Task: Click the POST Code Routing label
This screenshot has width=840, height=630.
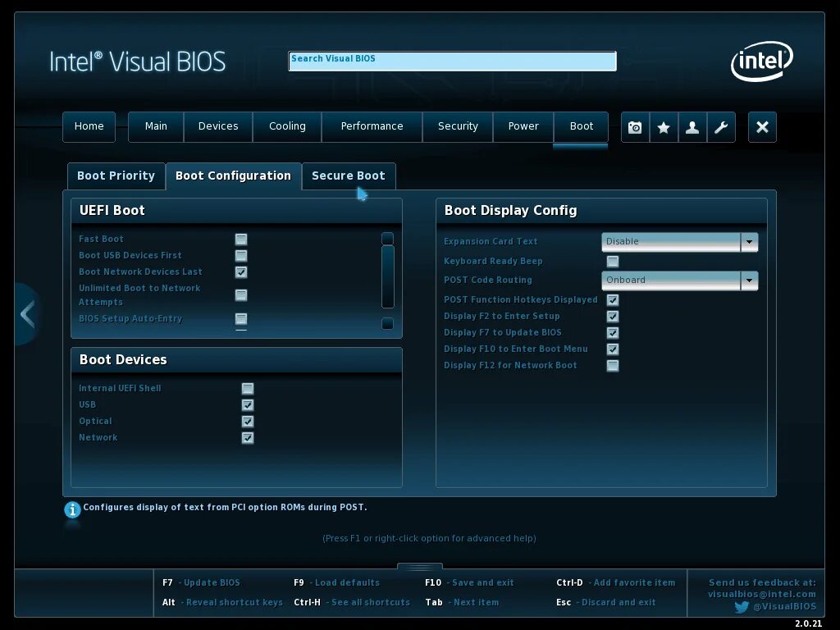Action: pyautogui.click(x=488, y=281)
